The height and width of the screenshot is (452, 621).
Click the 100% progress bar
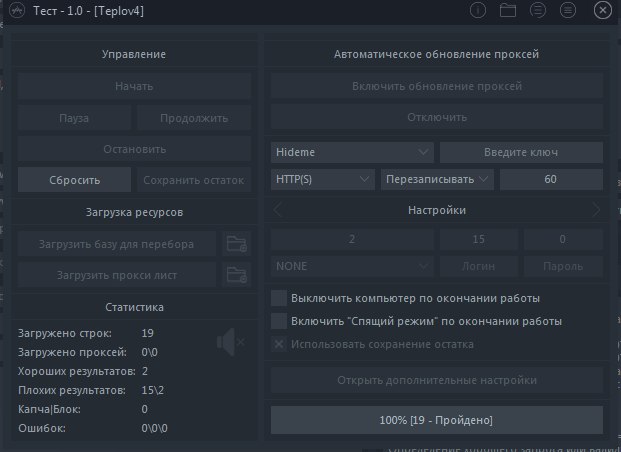click(x=437, y=420)
